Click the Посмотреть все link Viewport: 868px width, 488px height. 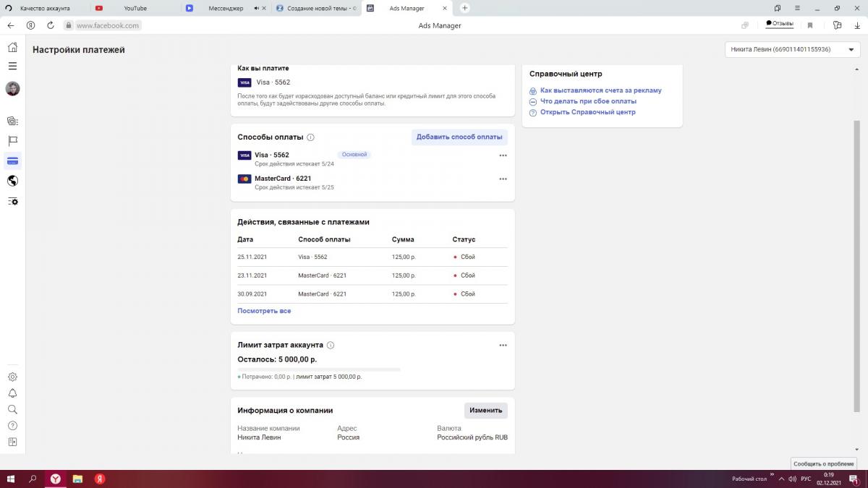pyautogui.click(x=264, y=311)
